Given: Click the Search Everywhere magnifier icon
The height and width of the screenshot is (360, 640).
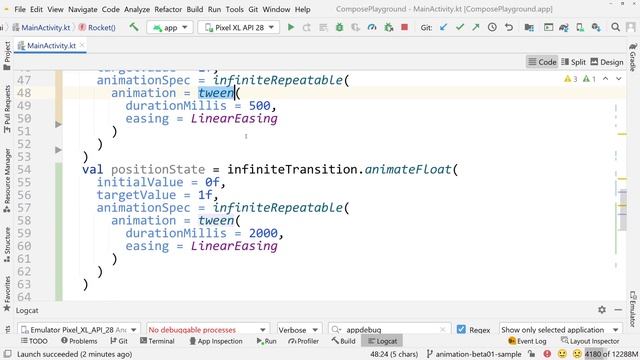Looking at the screenshot, I should [x=616, y=27].
